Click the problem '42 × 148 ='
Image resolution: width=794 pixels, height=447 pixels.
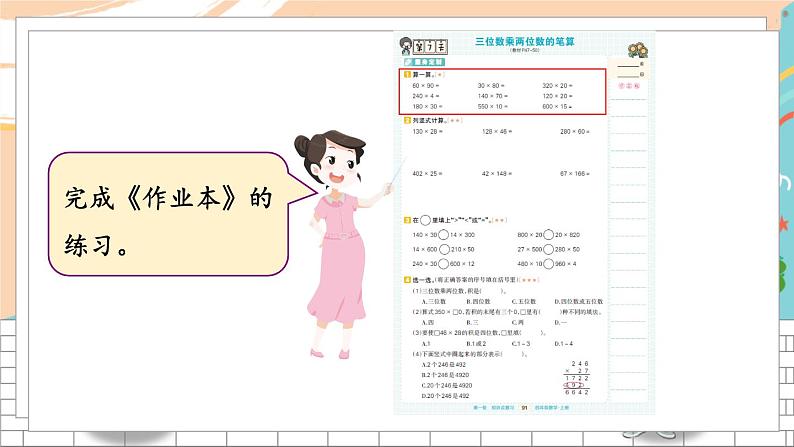click(x=497, y=173)
